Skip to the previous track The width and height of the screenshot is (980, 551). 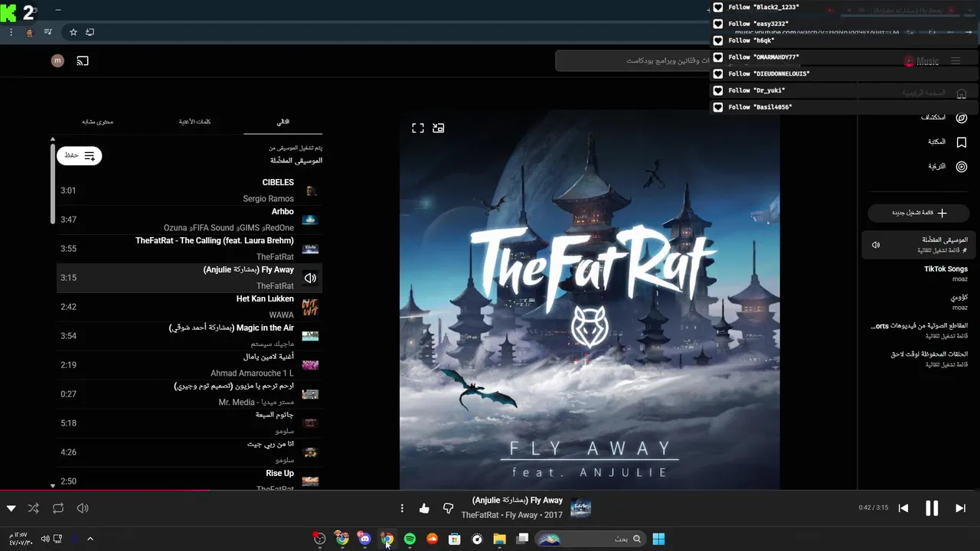[x=903, y=508]
